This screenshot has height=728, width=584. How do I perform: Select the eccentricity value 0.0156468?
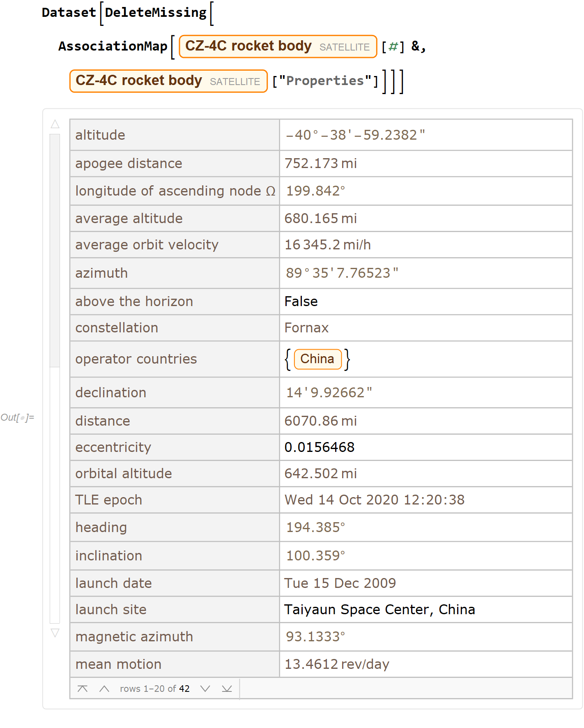tap(319, 447)
